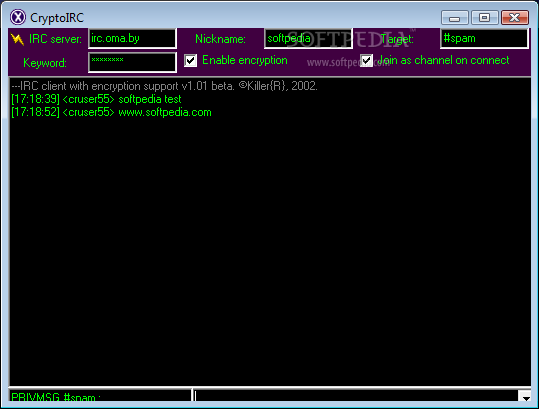Click the Nickname field containing softpedia
This screenshot has width=539, height=409.
click(308, 38)
